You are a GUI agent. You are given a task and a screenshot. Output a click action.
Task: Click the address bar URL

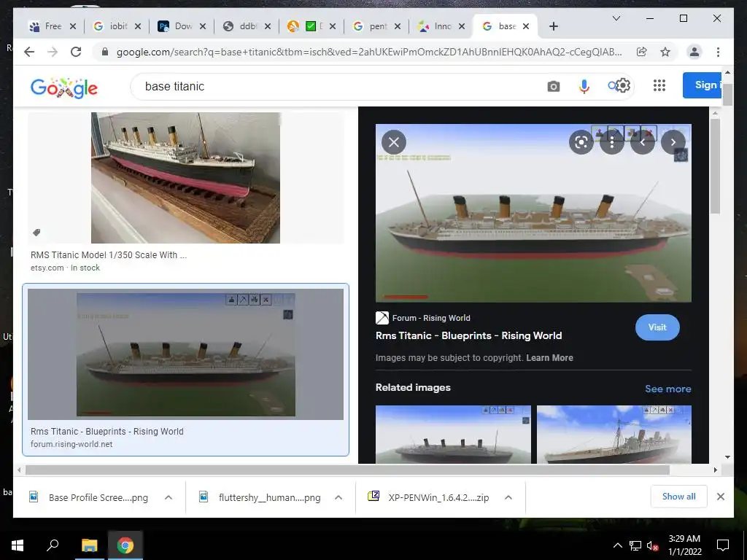pos(369,52)
